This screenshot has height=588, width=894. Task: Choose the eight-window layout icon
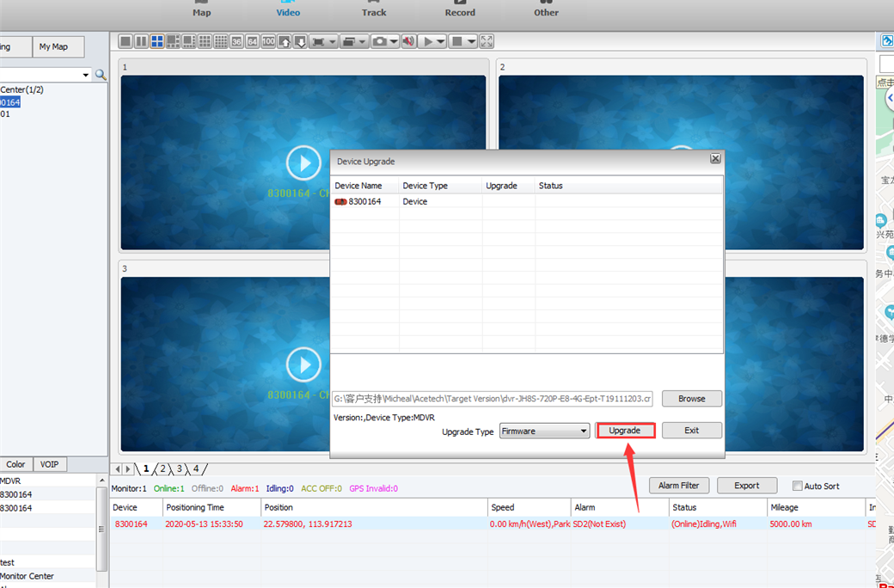tap(189, 41)
